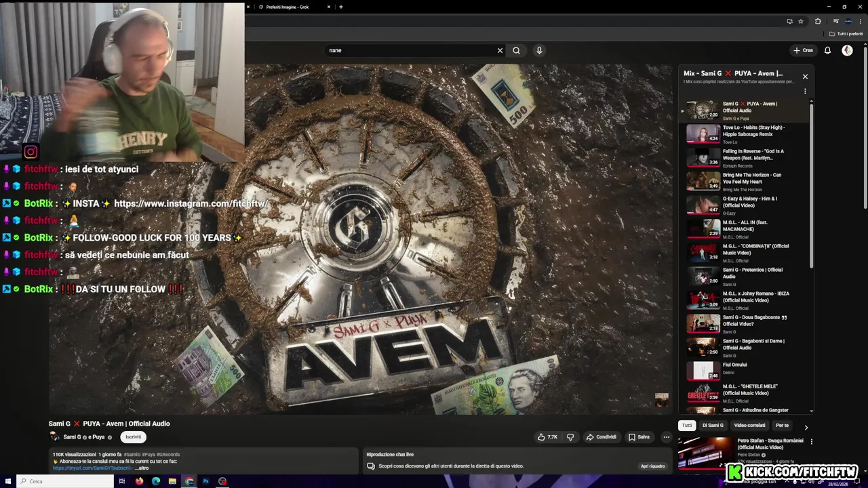
Task: Click the page vertical scrollbar
Action: [865, 129]
